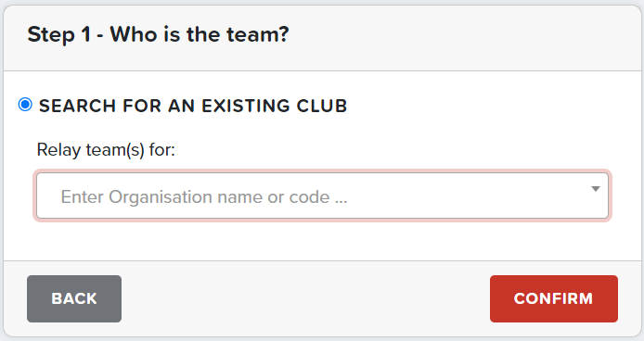Select the Search for an existing club radio button

tap(25, 105)
